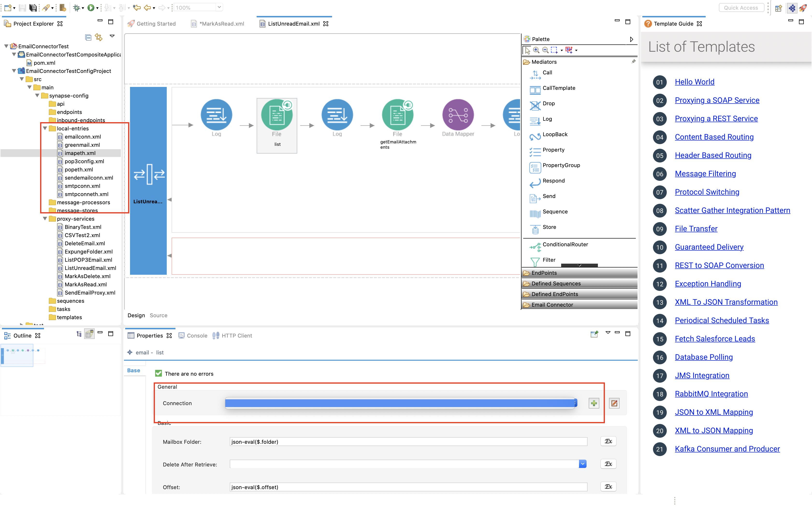Open the Hello World template link
Image resolution: width=812 pixels, height=507 pixels.
[x=695, y=82]
